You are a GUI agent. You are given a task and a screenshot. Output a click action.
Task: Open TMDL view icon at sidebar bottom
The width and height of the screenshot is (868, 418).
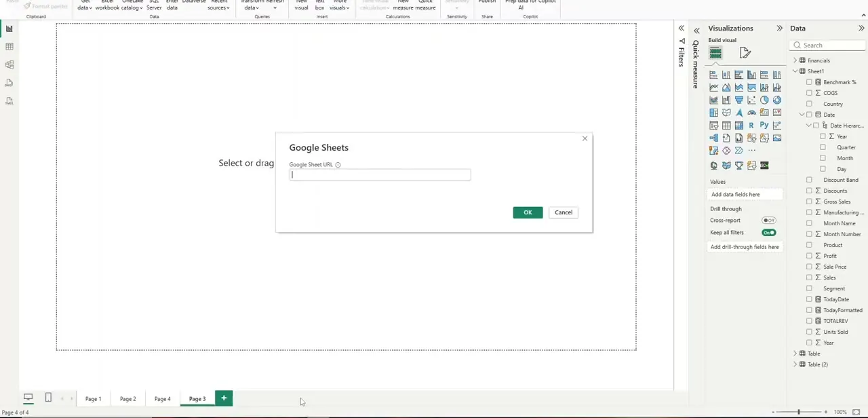(x=9, y=101)
